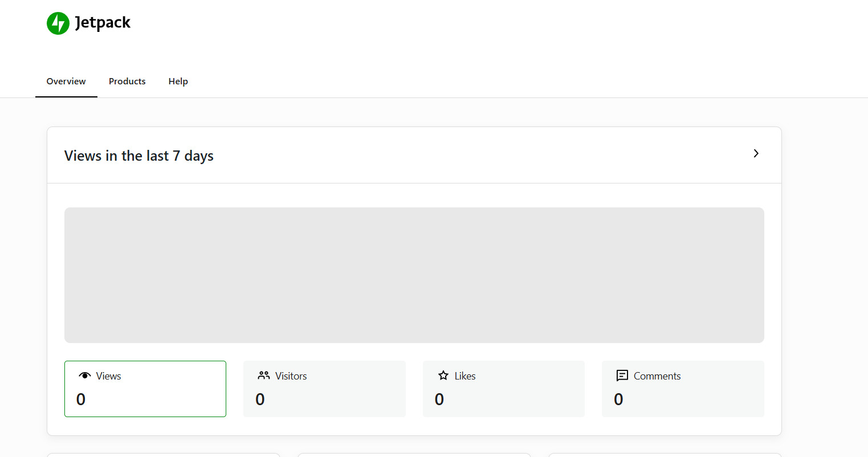Select the Views label text
This screenshot has width=868, height=457.
click(108, 376)
